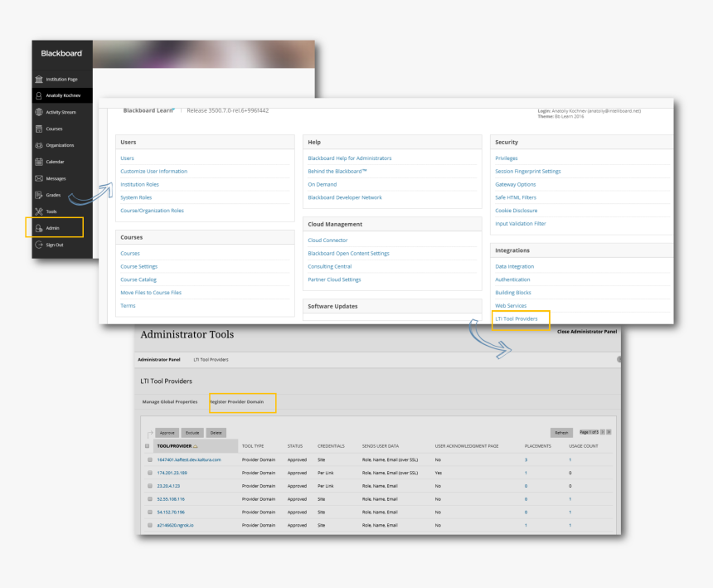Click the Messages envelope icon
The height and width of the screenshot is (588, 713).
coord(39,178)
